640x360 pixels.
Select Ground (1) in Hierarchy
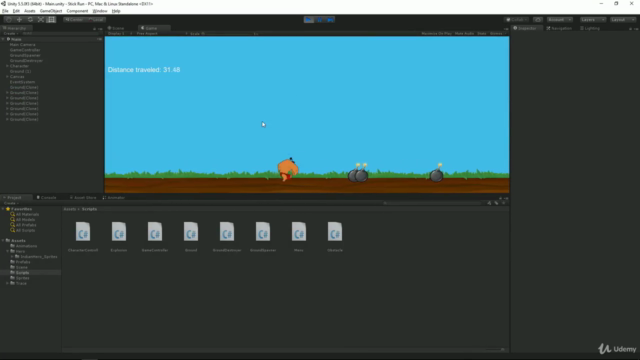tap(20, 71)
